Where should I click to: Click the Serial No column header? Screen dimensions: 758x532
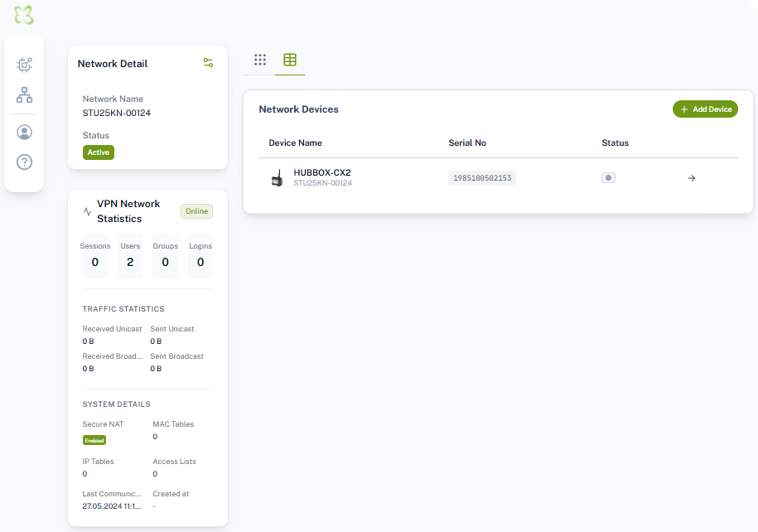tap(467, 143)
